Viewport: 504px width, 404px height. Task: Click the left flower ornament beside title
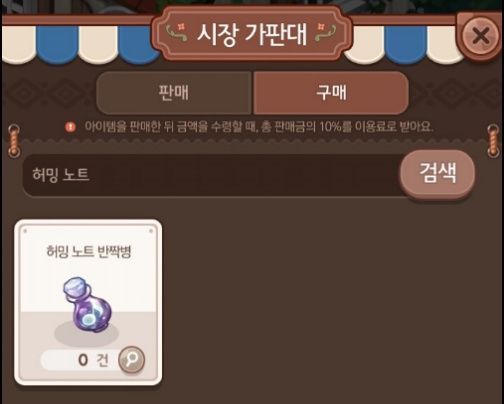click(177, 33)
